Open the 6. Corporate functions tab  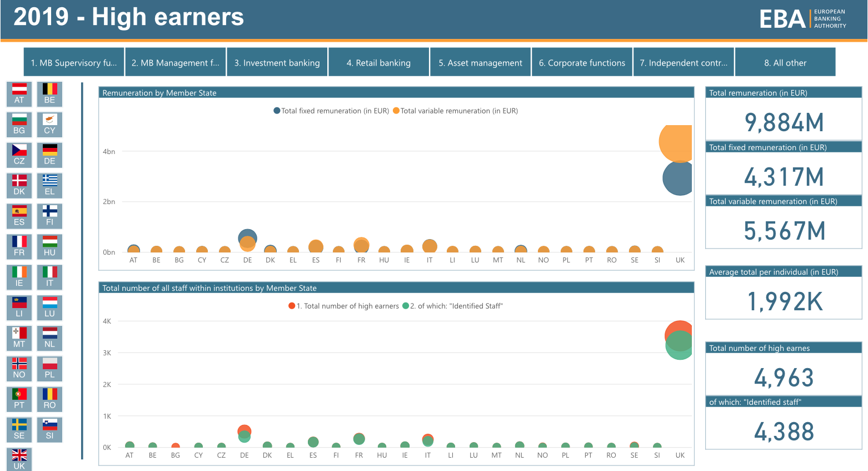pos(582,62)
